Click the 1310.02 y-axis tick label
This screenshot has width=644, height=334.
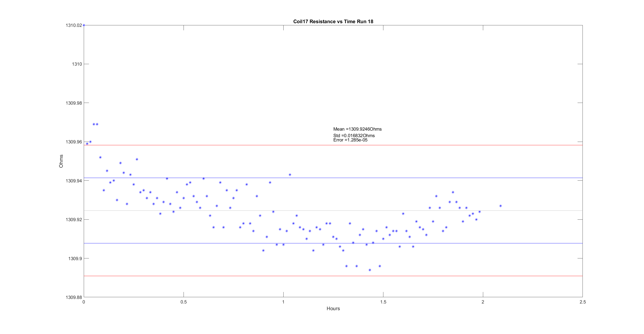pyautogui.click(x=74, y=25)
